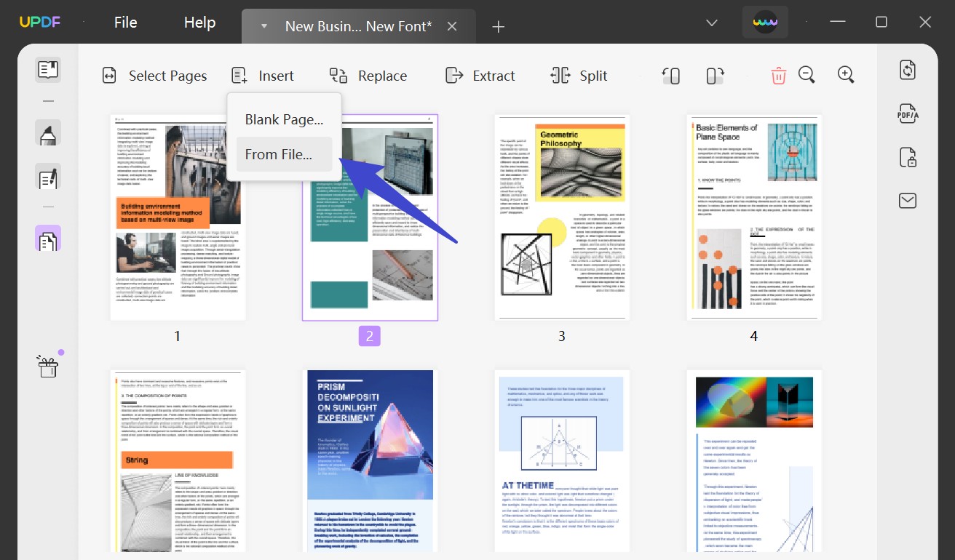
Task: Open the File menu
Action: pyautogui.click(x=125, y=22)
